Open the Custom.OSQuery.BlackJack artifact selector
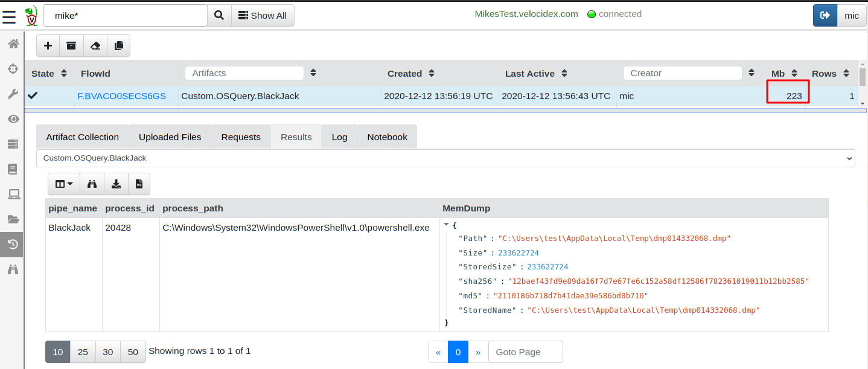Screen dimensions: 868x369 point(445,158)
